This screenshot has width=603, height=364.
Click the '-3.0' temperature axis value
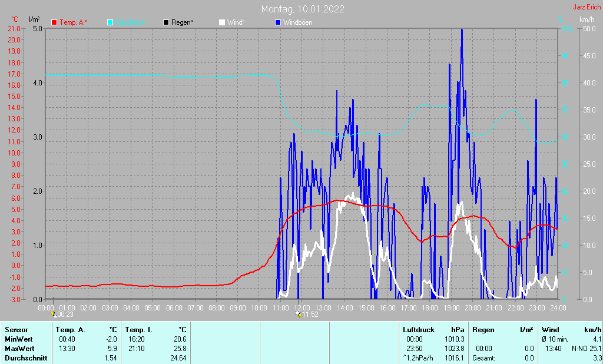(x=14, y=299)
